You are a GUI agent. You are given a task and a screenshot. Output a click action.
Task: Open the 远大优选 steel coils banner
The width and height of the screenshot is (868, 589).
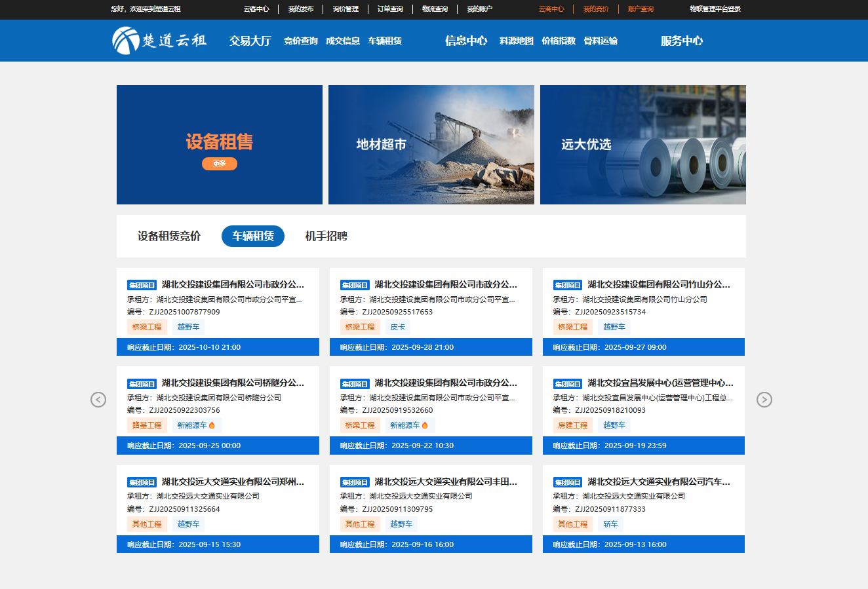pos(643,145)
